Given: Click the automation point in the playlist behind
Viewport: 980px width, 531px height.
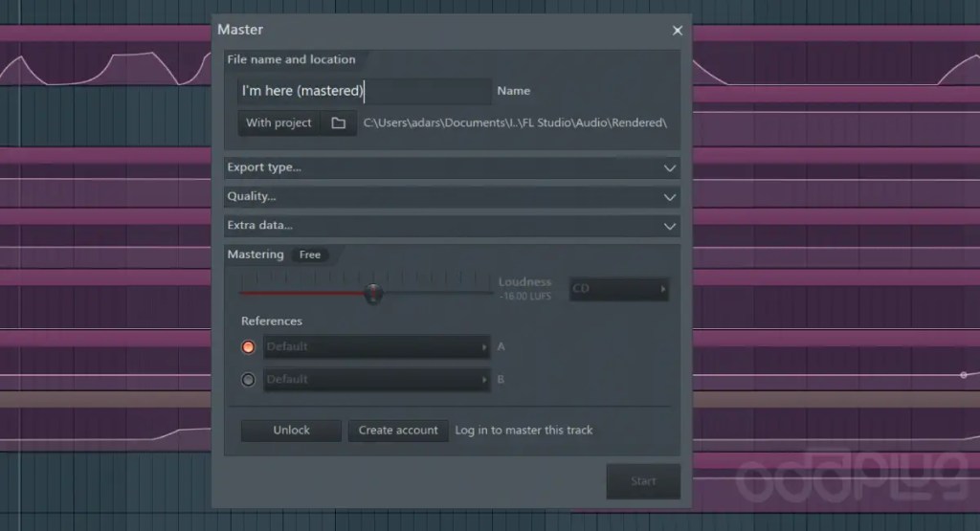Looking at the screenshot, I should pyautogui.click(x=964, y=375).
